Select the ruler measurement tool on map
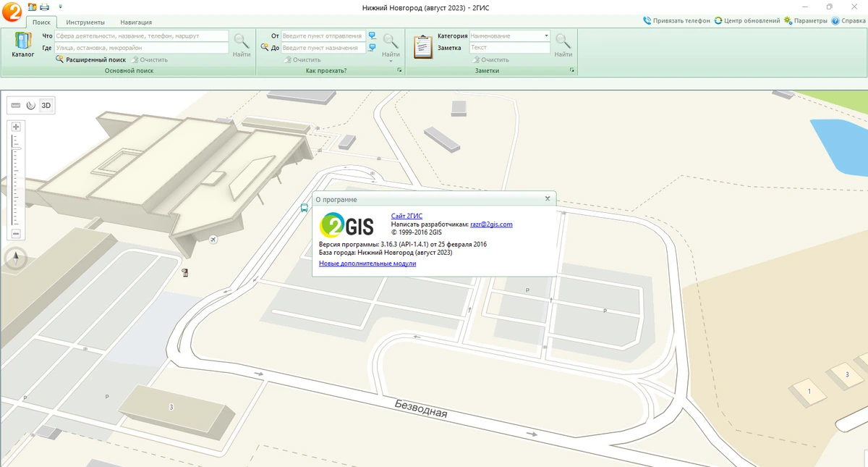This screenshot has width=868, height=467. [16, 105]
